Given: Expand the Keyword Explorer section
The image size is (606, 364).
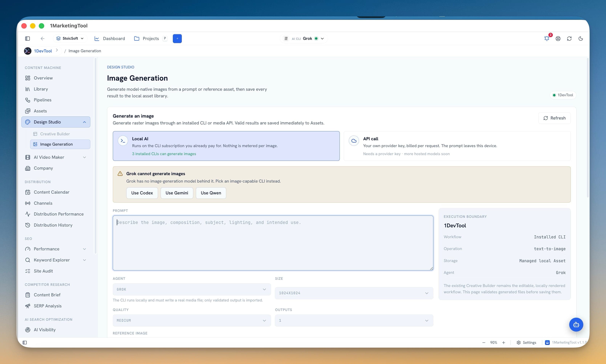Looking at the screenshot, I should tap(56, 260).
